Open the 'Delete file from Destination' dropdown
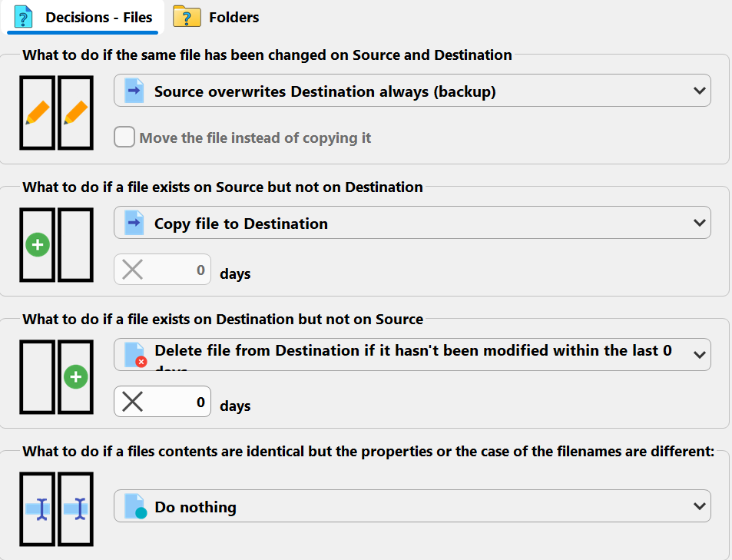This screenshot has height=560, width=732. coord(412,355)
